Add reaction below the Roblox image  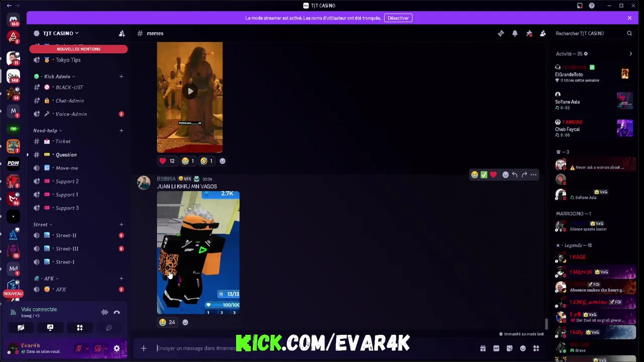(185, 322)
